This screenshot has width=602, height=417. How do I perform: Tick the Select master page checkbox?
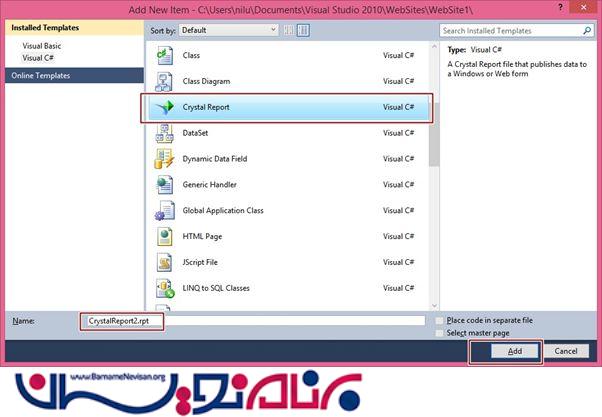[440, 333]
